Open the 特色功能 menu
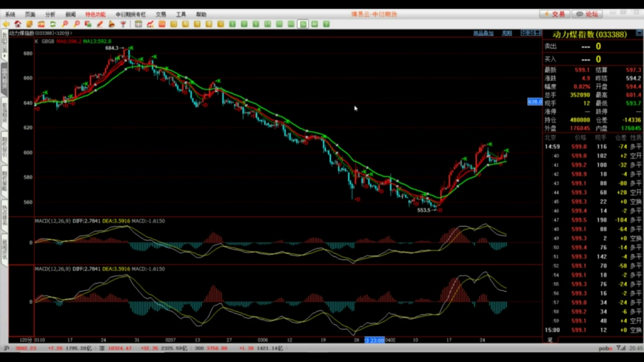644x362 pixels. [96, 14]
